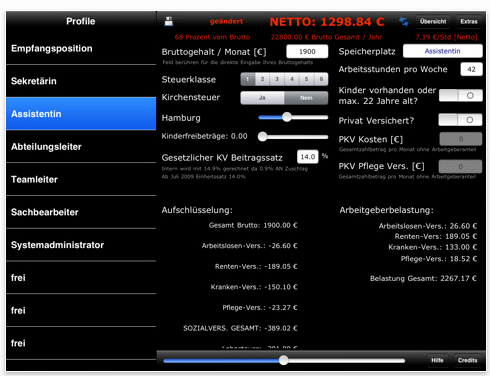Image resolution: width=490 pixels, height=376 pixels.
Task: Click Arbeitslosen-Vers.: -26.60 € line
Action: click(249, 246)
